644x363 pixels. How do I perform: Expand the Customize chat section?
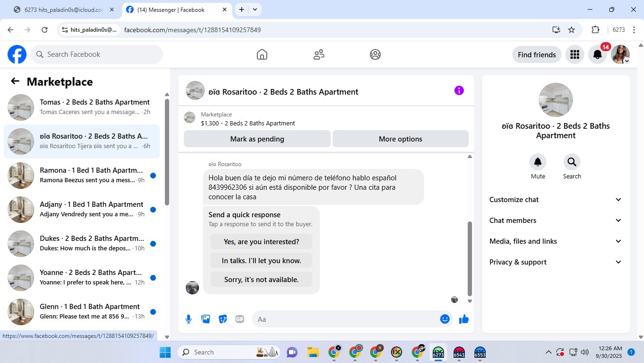click(x=555, y=200)
